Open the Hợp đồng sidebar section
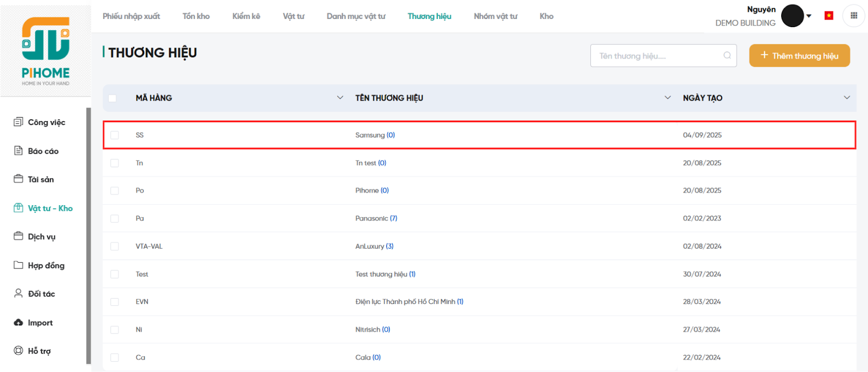The width and height of the screenshot is (868, 372). [46, 266]
